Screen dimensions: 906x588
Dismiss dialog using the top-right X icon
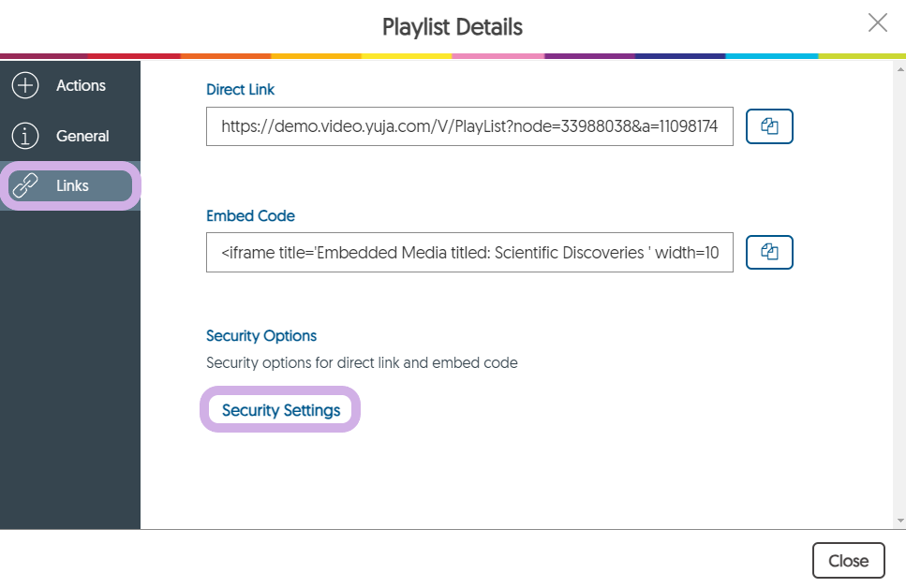877,23
